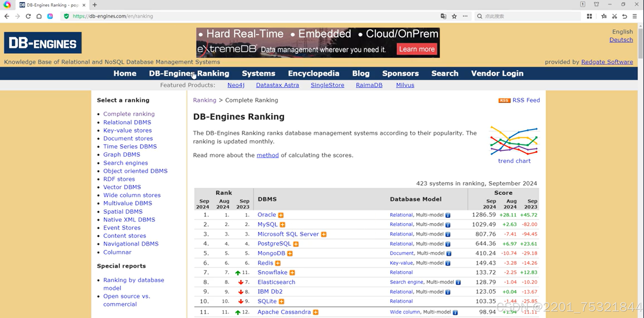
Task: Click Learn more button on eXtremeDB ad
Action: tap(417, 49)
